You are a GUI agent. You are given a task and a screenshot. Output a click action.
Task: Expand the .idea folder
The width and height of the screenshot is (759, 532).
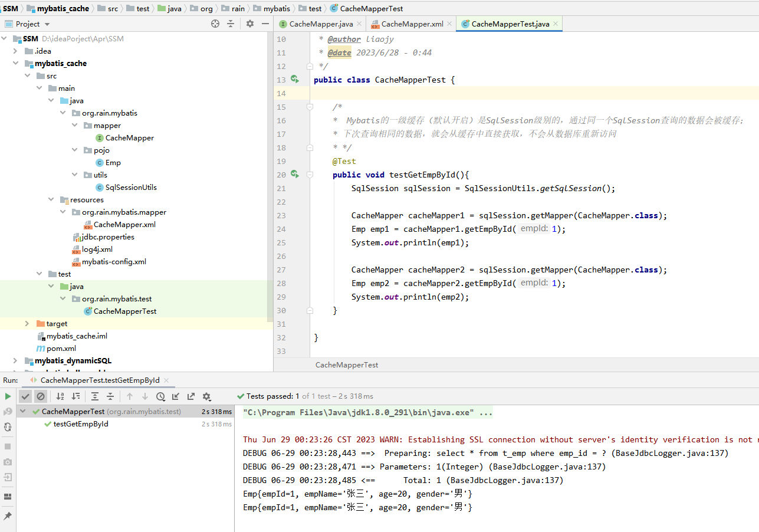(16, 51)
